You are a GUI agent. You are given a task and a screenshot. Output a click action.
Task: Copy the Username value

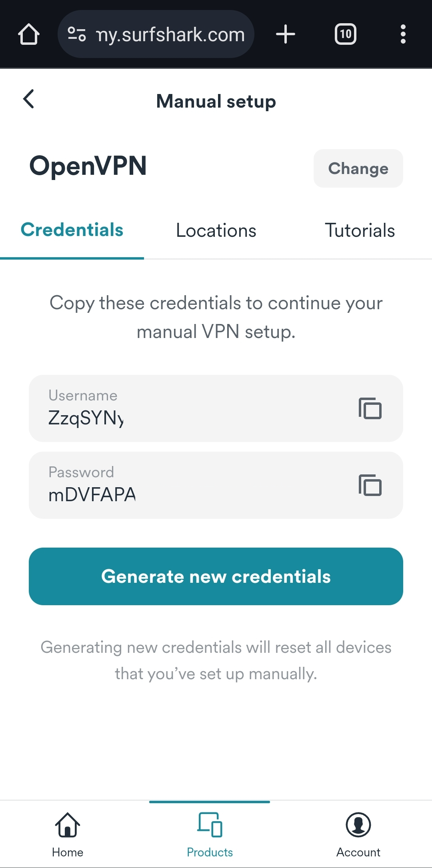pyautogui.click(x=370, y=408)
